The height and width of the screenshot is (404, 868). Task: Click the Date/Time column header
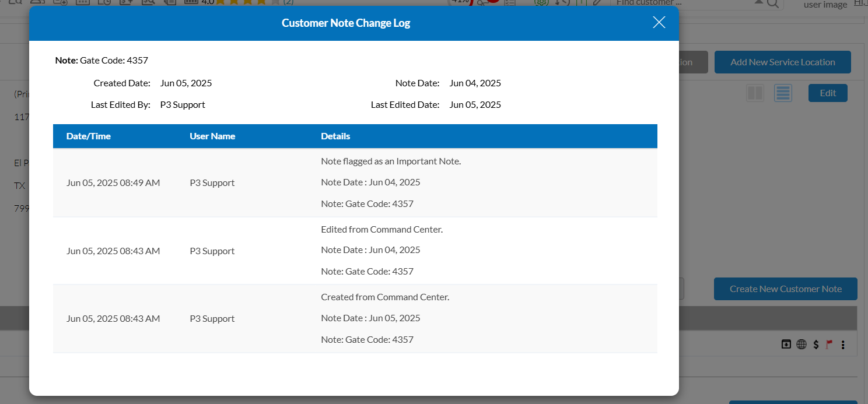pos(89,136)
